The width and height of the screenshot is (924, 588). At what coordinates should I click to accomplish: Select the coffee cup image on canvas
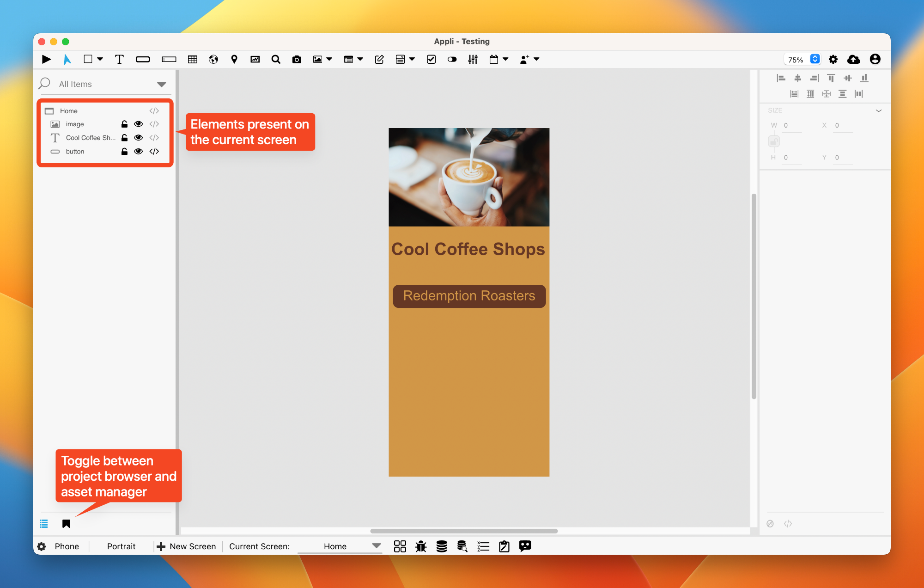[469, 177]
